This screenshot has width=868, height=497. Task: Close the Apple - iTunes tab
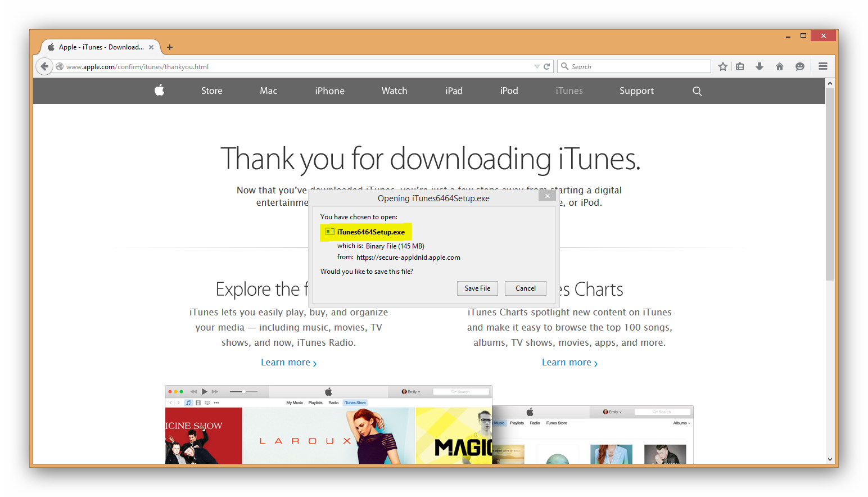151,47
